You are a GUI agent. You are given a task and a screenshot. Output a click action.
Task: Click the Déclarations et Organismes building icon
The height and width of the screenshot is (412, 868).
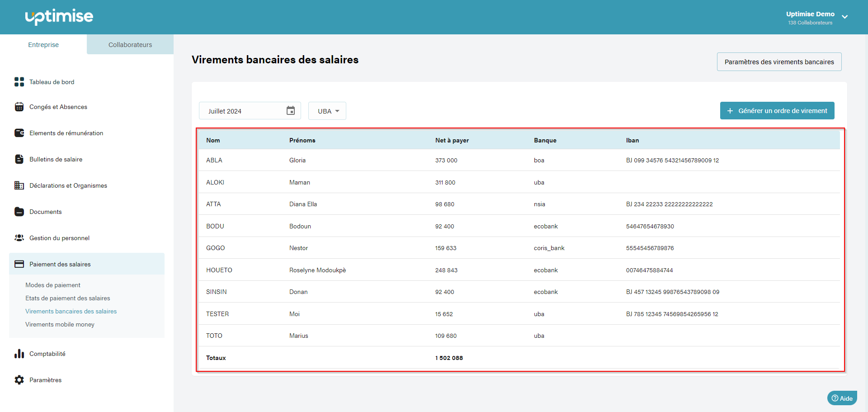coord(19,185)
